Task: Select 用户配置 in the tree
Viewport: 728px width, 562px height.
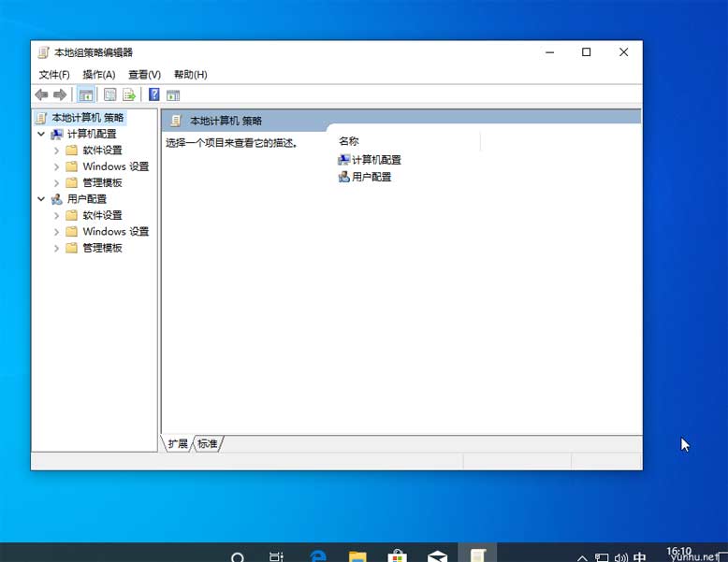Action: coord(87,199)
